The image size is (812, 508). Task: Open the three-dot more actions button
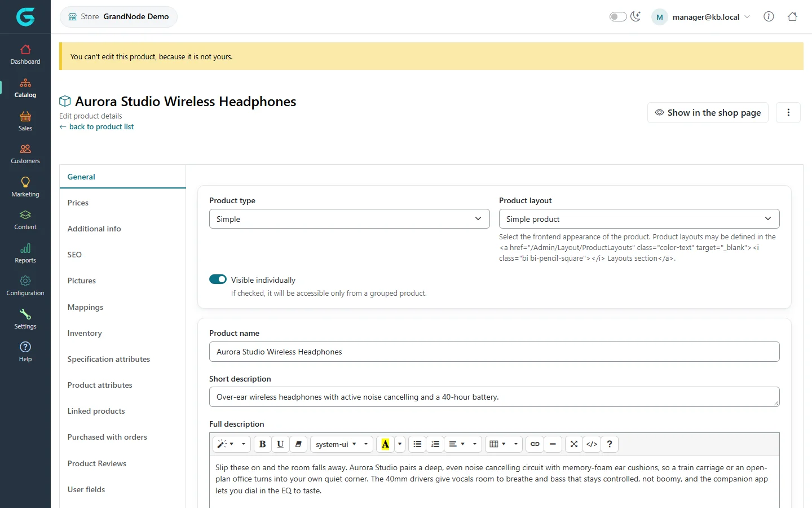[788, 113]
